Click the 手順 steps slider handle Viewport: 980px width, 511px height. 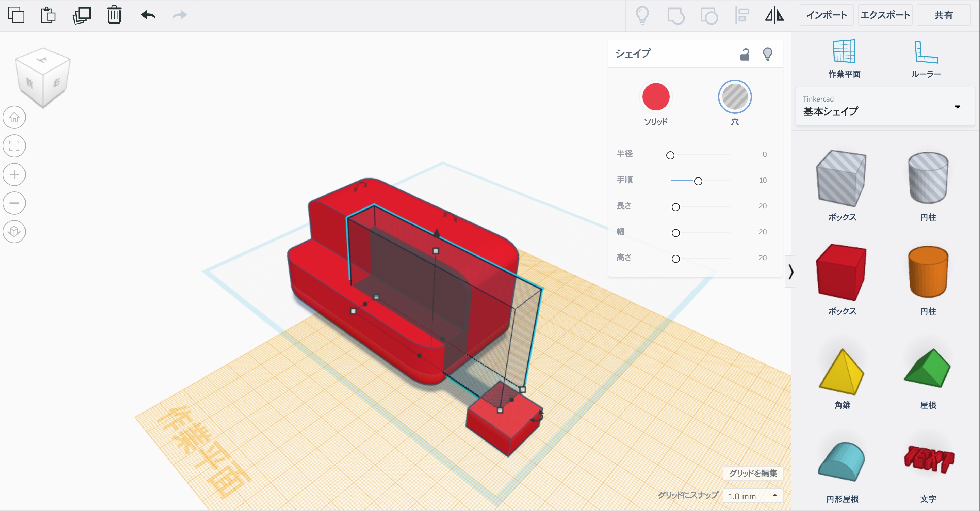tap(698, 181)
